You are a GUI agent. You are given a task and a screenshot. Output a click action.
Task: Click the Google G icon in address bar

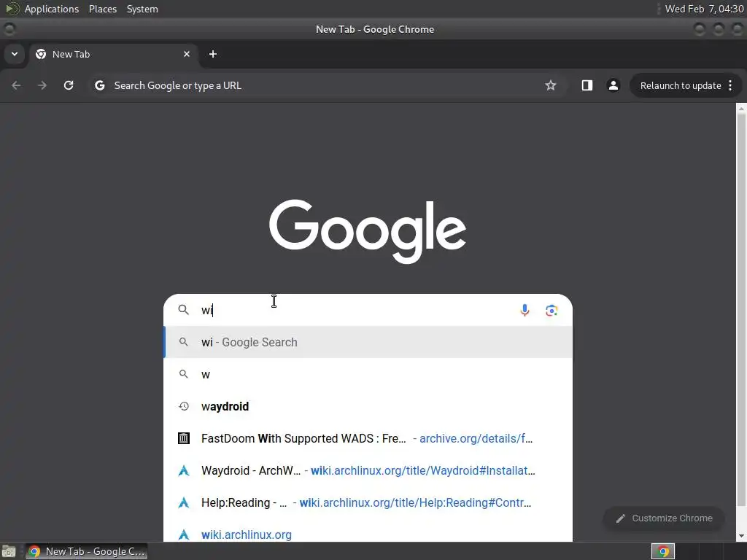(99, 85)
